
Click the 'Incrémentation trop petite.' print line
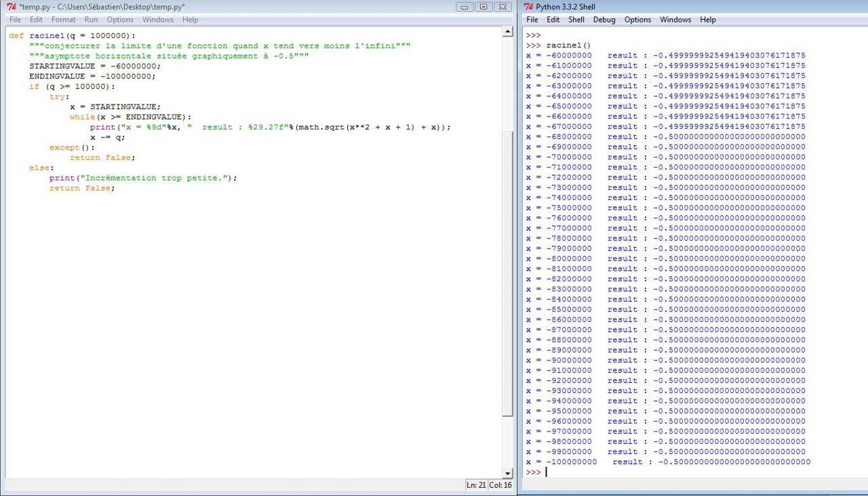(x=144, y=178)
